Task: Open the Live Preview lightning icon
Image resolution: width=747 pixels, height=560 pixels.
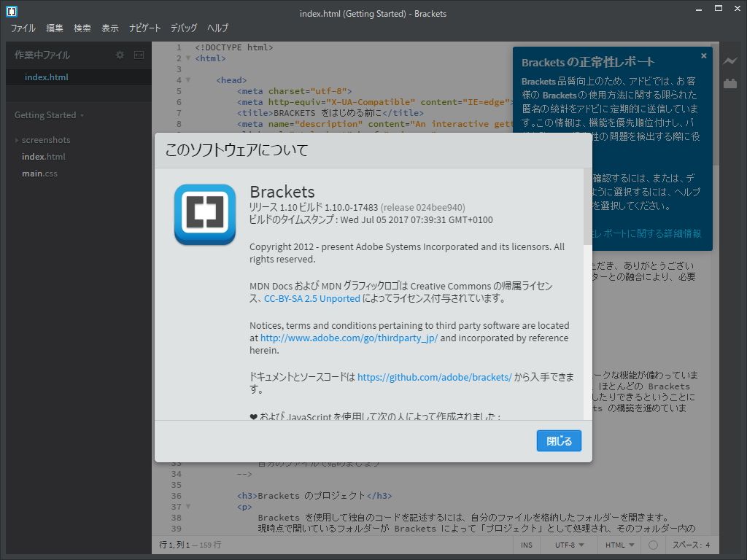Action: [731, 62]
